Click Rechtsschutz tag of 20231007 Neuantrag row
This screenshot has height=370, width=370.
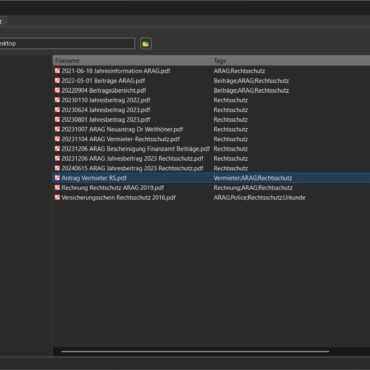231,129
